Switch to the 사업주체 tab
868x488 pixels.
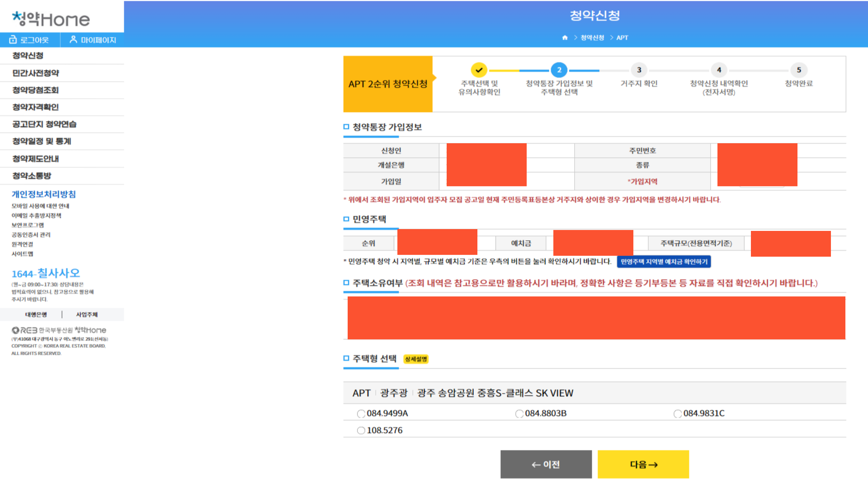[86, 314]
